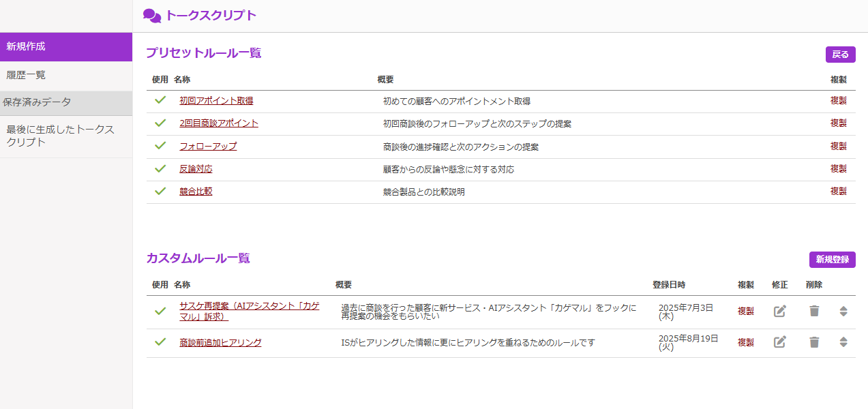Toggle use checkmark for 初回アポイント取得
Image resolution: width=868 pixels, height=409 pixels.
tap(160, 100)
